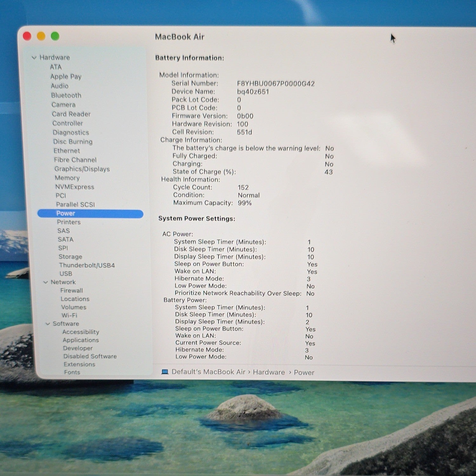Click the Firmware Version value 0b00
Screen dimensions: 476x476
245,116
